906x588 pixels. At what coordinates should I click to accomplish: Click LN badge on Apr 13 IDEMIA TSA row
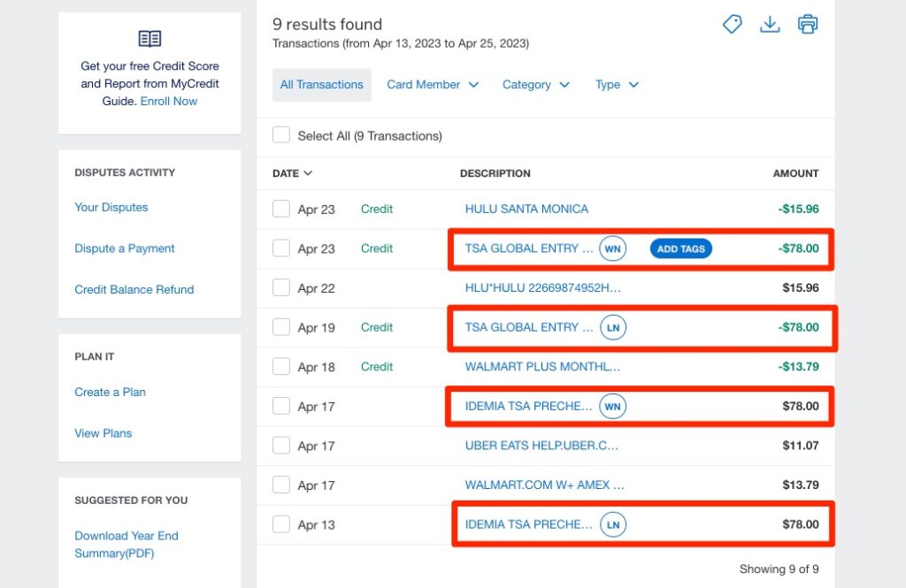pyautogui.click(x=612, y=524)
